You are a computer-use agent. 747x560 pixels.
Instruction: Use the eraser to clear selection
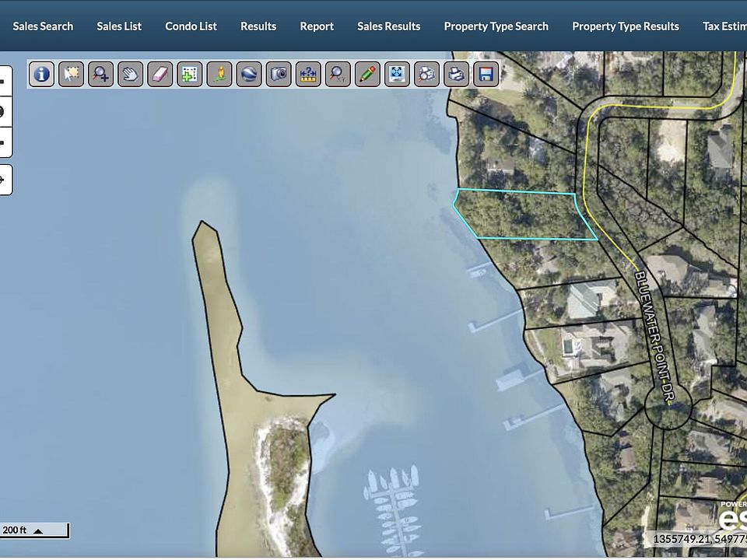point(160,75)
